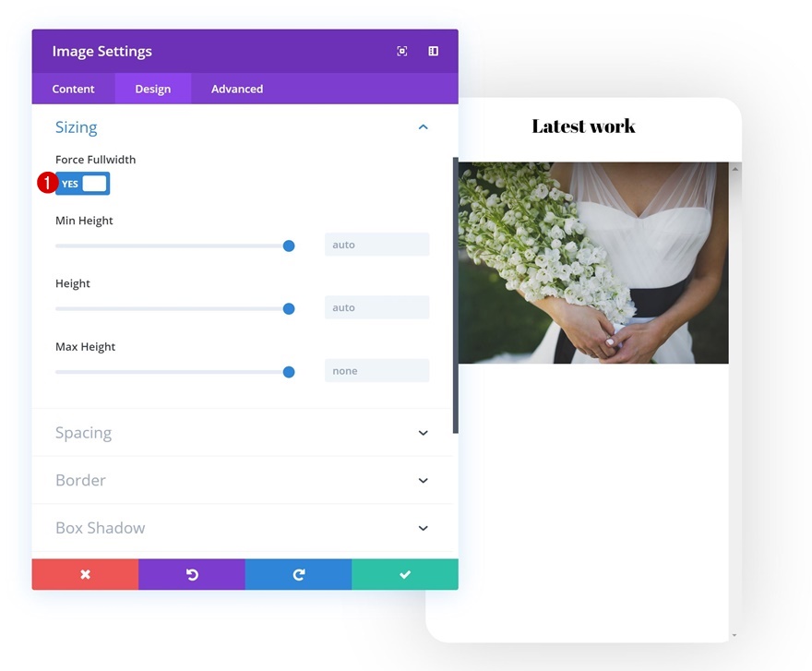This screenshot has width=812, height=671.
Task: Click the Max Height label
Action: 86,347
